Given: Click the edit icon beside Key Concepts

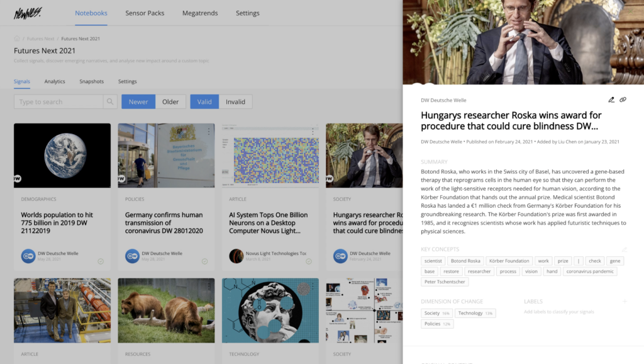Looking at the screenshot, I should click(625, 249).
